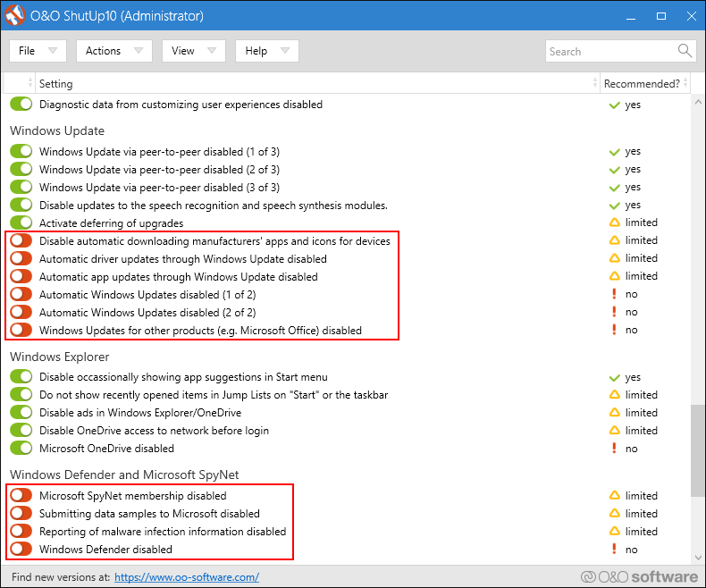Maximize the O&O ShutUp10 window
The height and width of the screenshot is (588, 706).
tap(661, 16)
